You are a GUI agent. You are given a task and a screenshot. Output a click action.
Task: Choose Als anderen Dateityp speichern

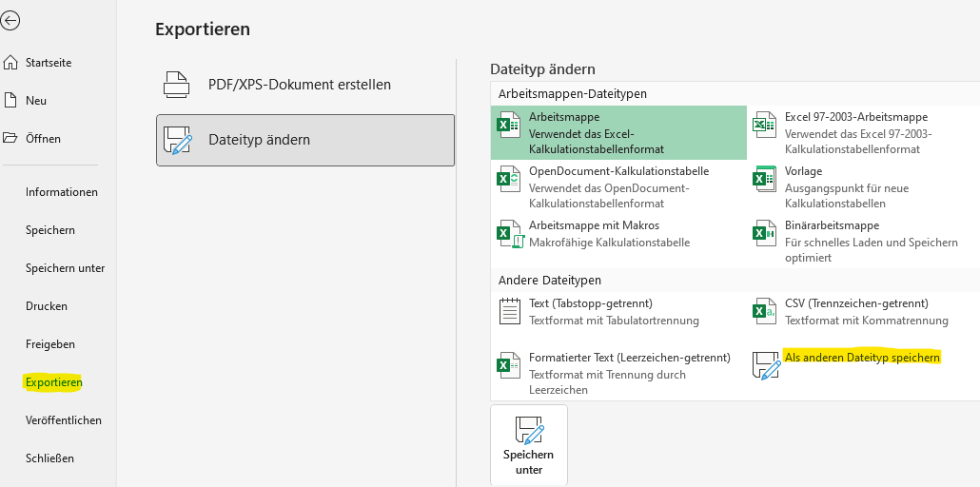point(862,357)
